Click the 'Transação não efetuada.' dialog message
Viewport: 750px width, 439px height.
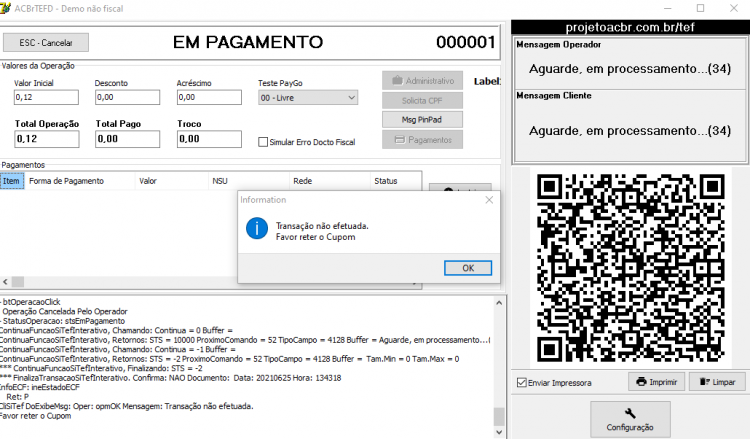point(322,226)
